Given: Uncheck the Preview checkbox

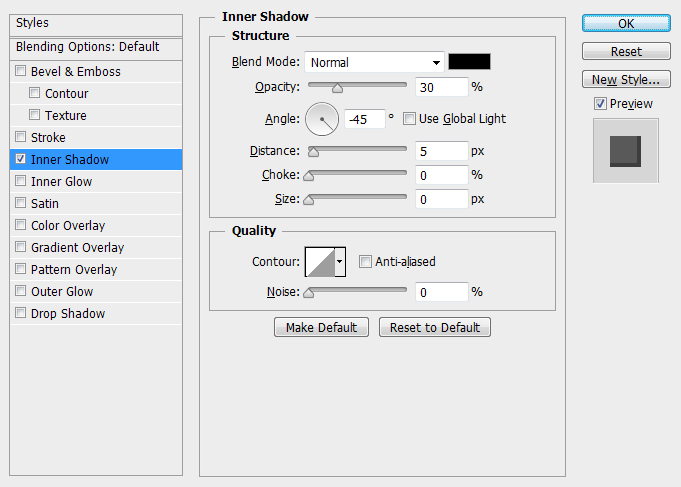Looking at the screenshot, I should tap(600, 104).
